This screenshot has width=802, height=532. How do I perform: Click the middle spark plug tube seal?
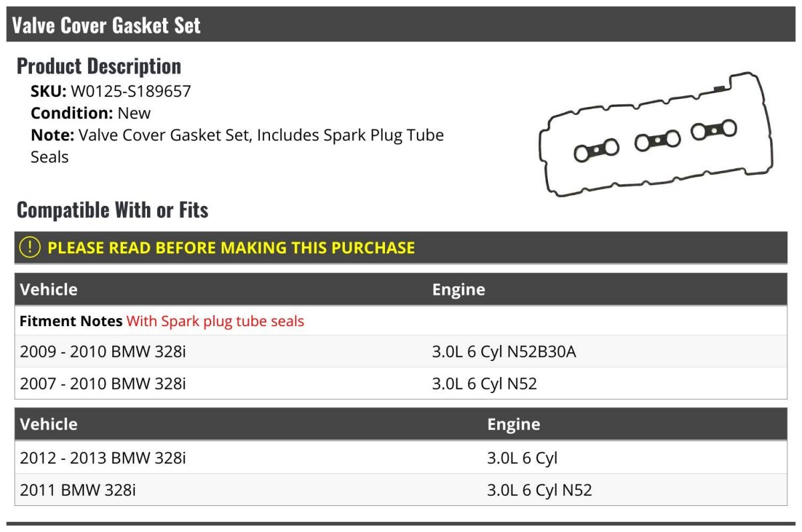click(658, 140)
